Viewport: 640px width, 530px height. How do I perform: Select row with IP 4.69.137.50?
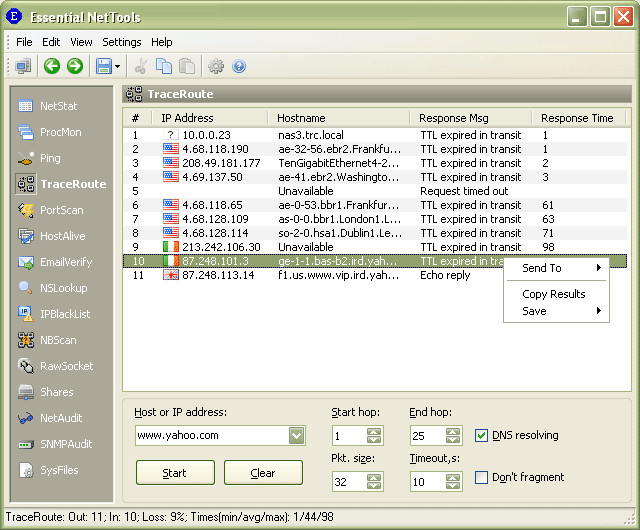pos(375,177)
